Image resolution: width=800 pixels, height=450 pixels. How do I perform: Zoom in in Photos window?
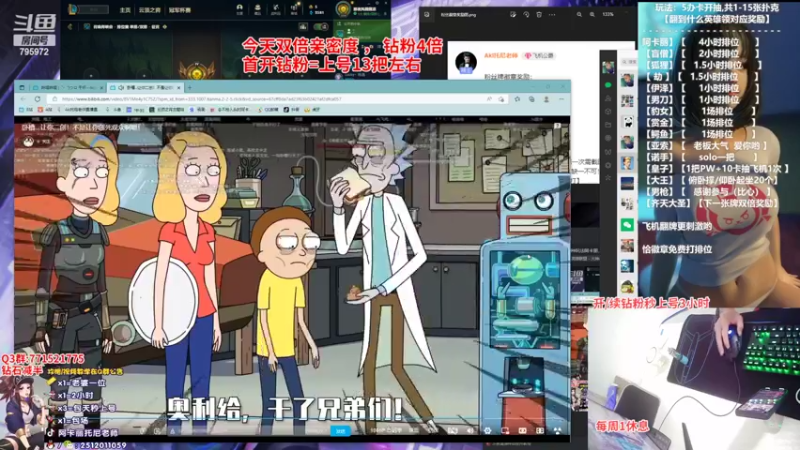pos(592,15)
